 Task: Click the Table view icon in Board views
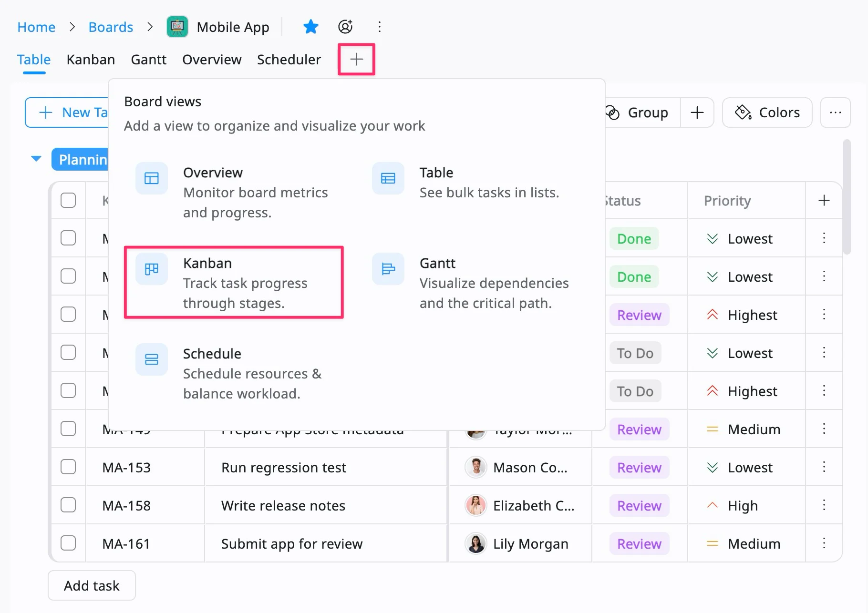coord(388,178)
